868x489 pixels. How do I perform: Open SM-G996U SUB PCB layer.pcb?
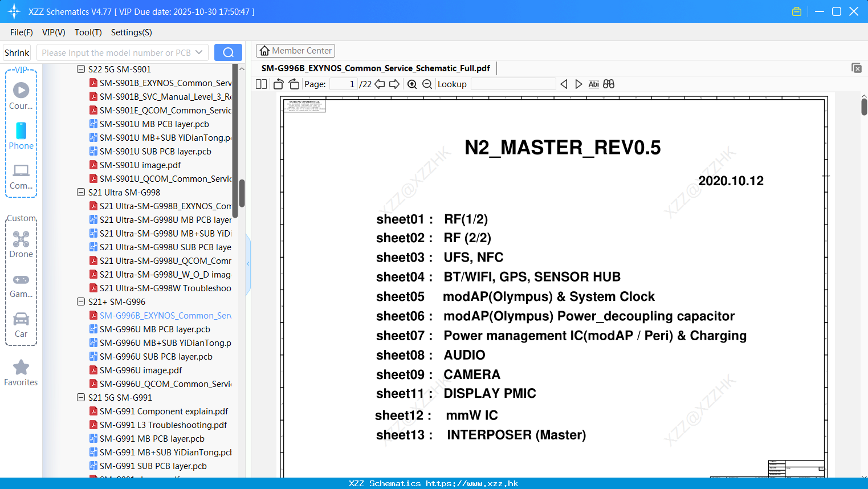coord(151,357)
